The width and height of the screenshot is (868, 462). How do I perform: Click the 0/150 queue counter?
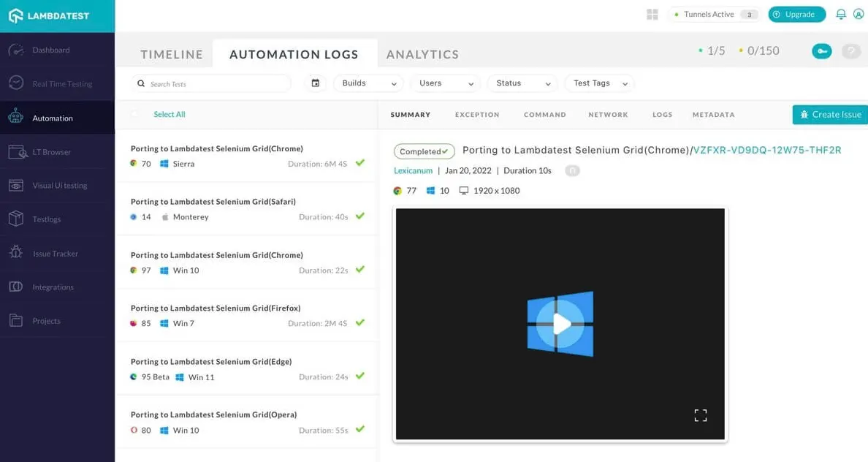(759, 51)
